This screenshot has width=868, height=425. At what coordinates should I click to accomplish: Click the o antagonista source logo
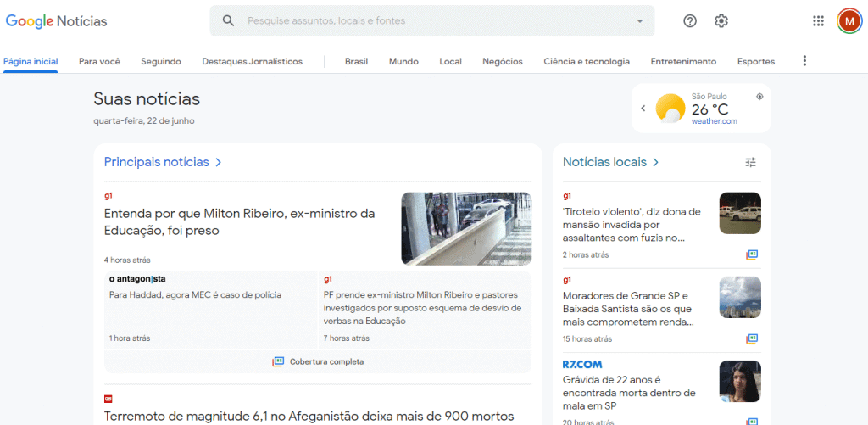click(137, 279)
